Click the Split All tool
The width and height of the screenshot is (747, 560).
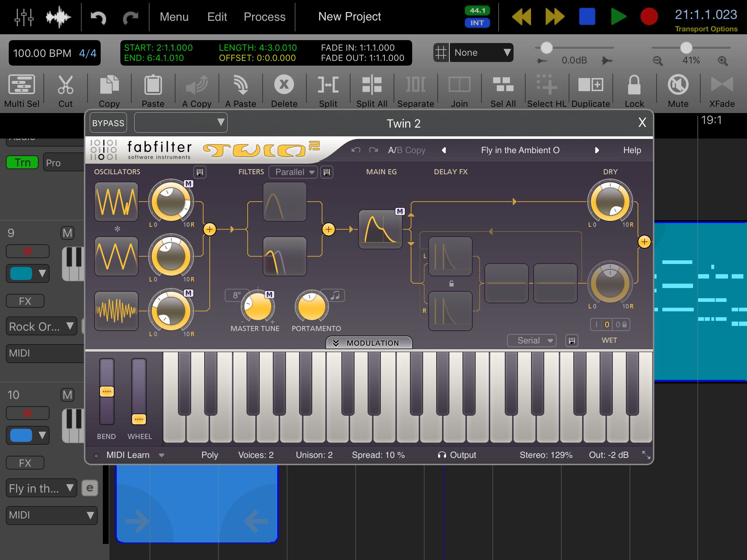point(372,91)
